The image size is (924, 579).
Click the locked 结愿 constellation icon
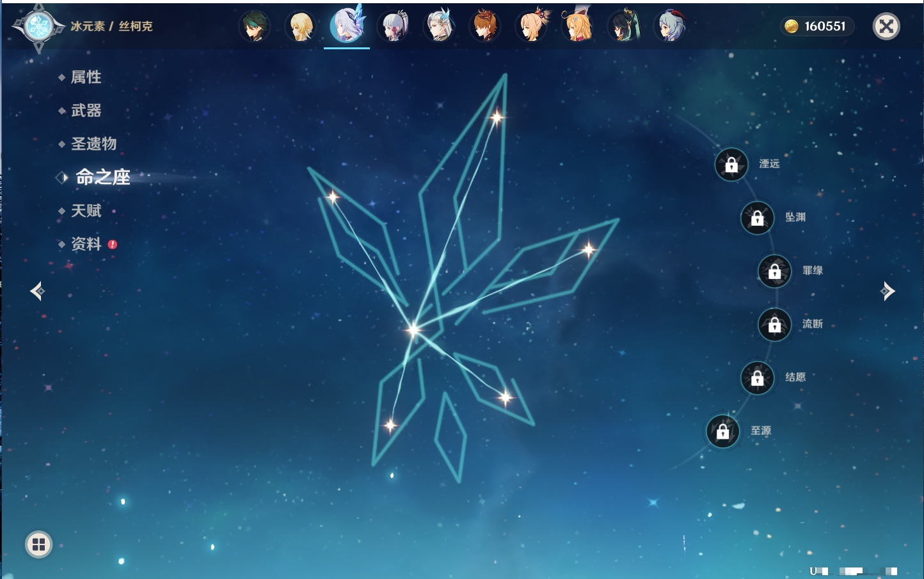coord(758,378)
